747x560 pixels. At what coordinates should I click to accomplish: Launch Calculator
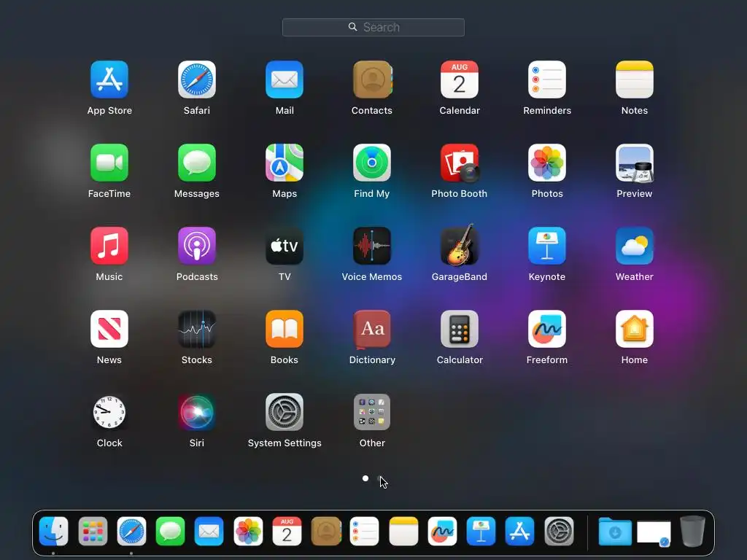[x=460, y=329]
